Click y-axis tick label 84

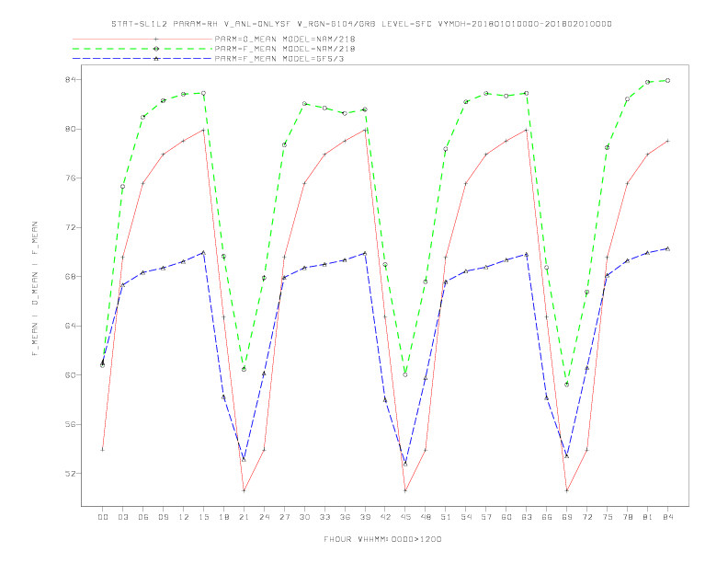[x=70, y=79]
